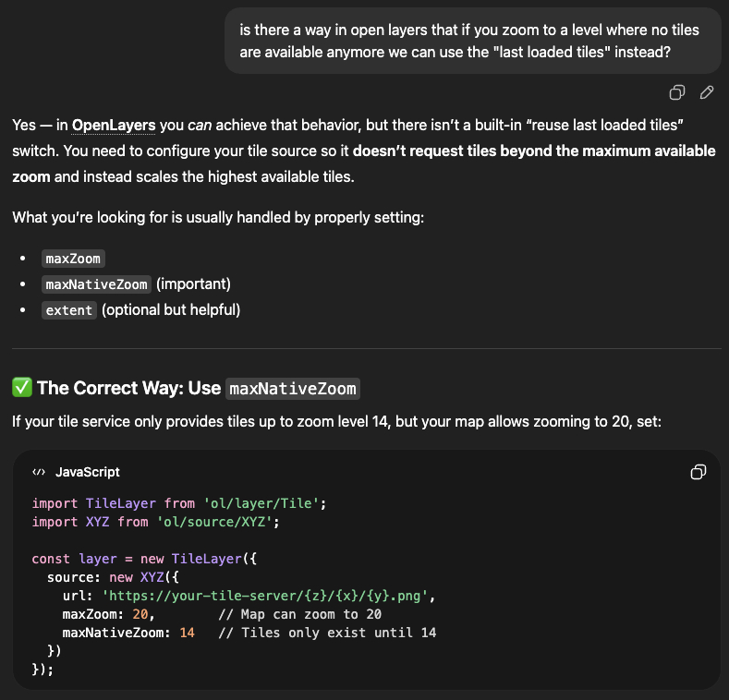Click the tile server URL string in code
The width and height of the screenshot is (729, 700).
tap(268, 596)
